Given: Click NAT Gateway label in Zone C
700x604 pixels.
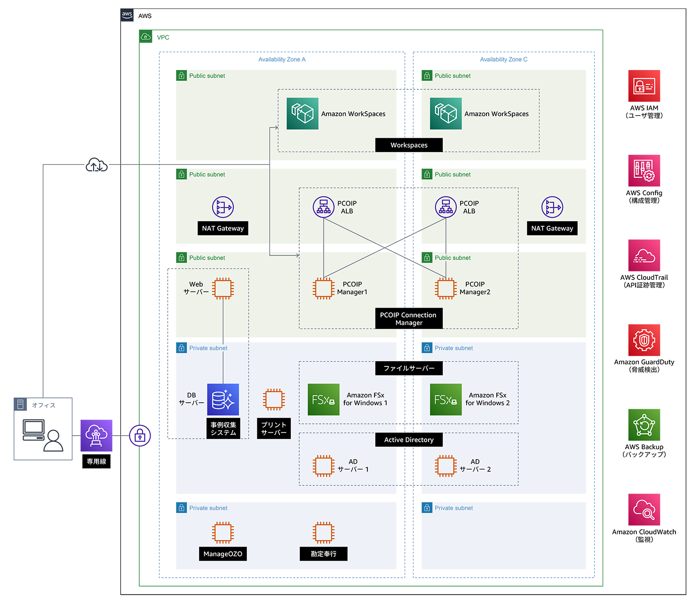Looking at the screenshot, I should (552, 228).
